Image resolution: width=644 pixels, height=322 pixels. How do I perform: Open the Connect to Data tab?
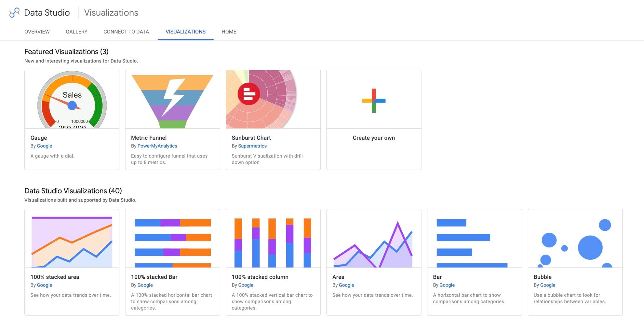tap(126, 32)
